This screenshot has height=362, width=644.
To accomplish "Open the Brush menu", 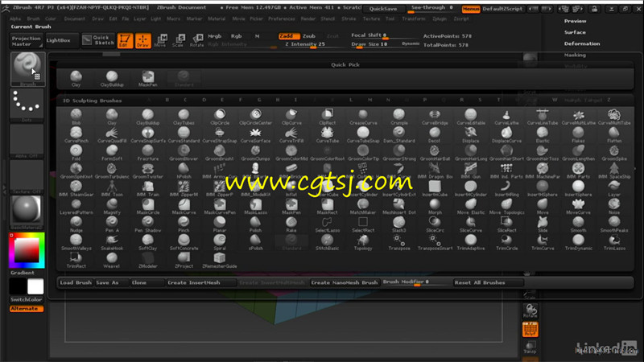I will pos(33,19).
